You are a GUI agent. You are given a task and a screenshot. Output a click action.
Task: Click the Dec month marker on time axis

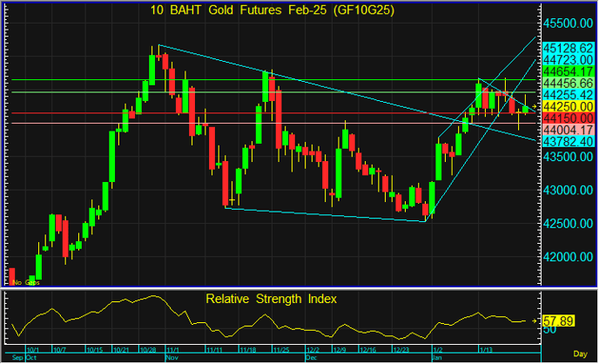311,357
